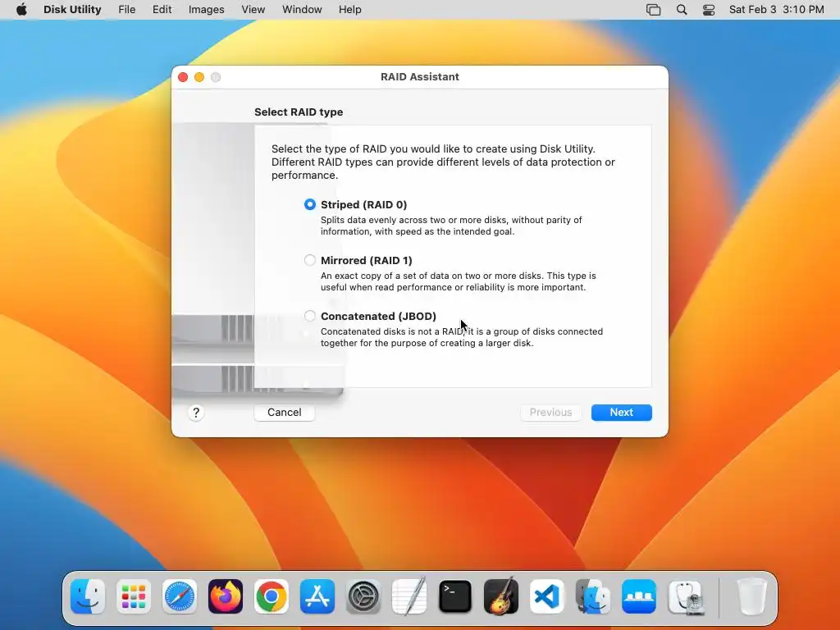Open the Help menu
840x630 pixels.
point(349,10)
